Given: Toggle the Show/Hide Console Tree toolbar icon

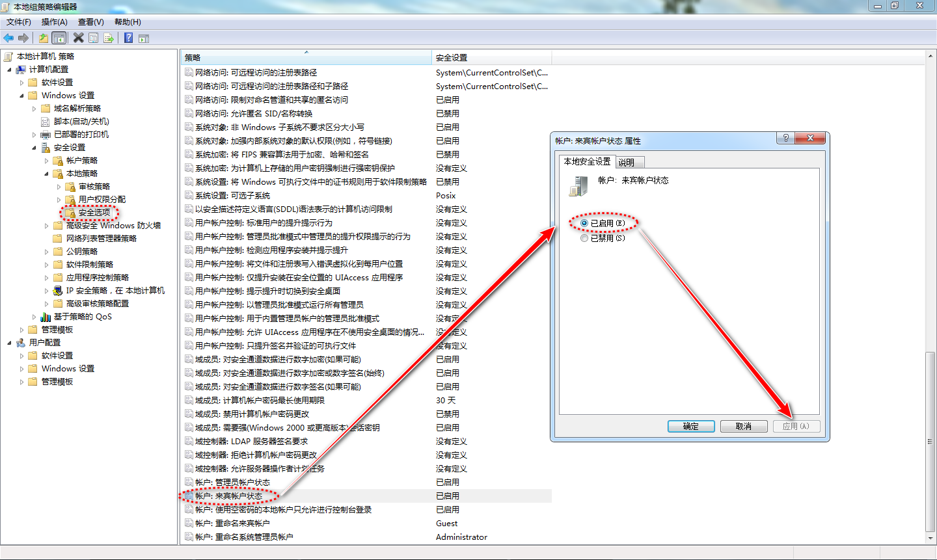Looking at the screenshot, I should tap(59, 38).
